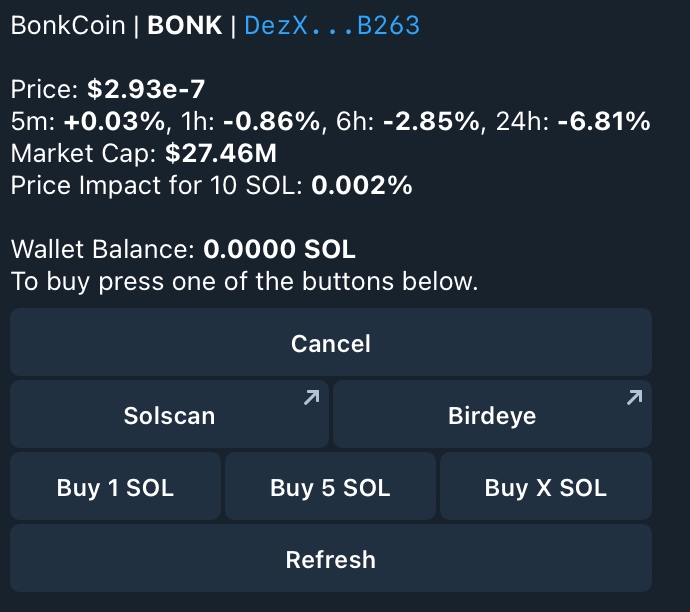
Task: Click the 24h change -6.81% value
Action: pos(604,122)
